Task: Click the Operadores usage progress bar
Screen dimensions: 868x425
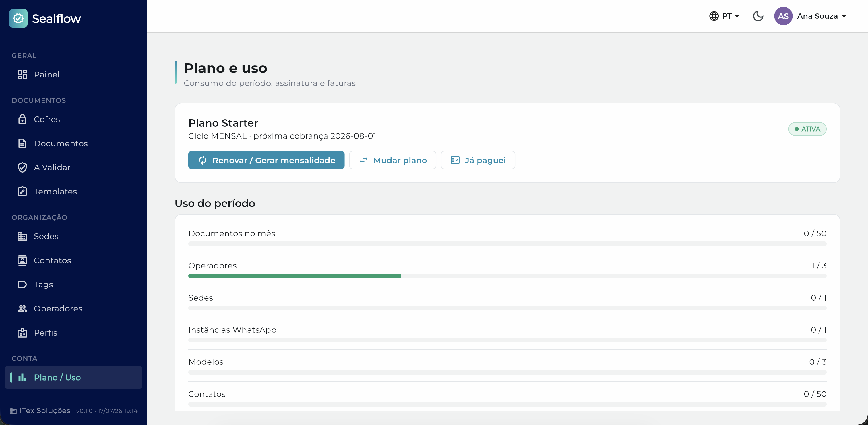Action: tap(507, 276)
